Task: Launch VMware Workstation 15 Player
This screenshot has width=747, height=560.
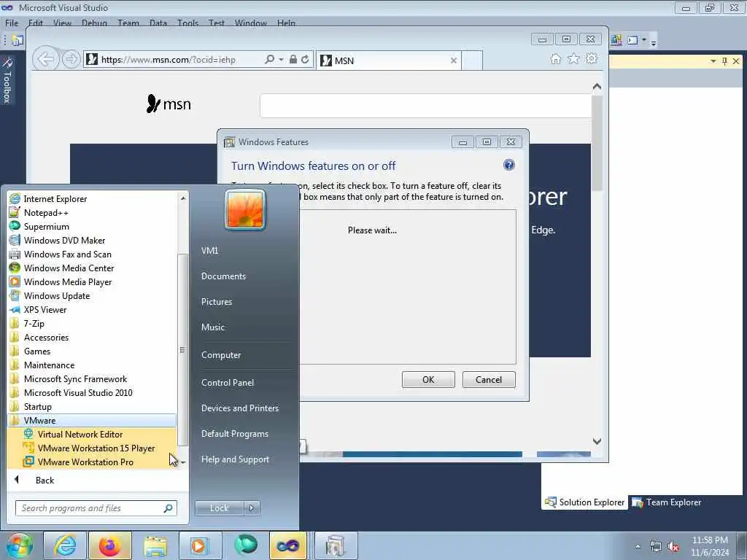Action: coord(96,448)
